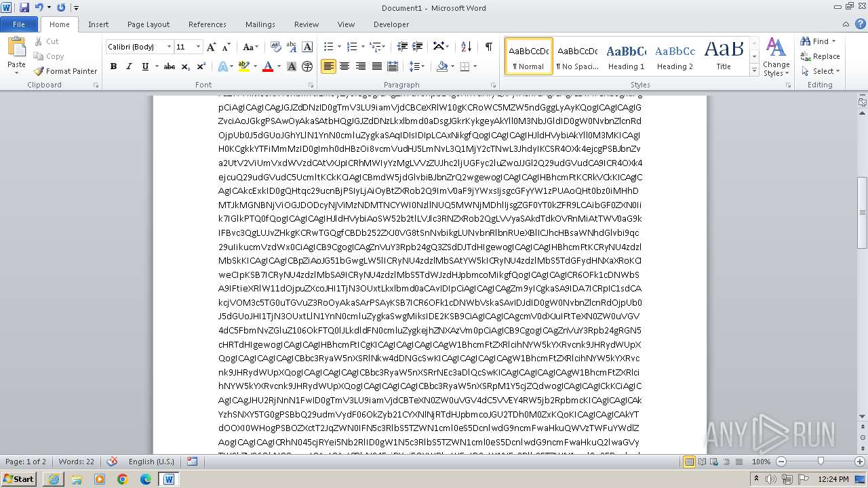Image resolution: width=868 pixels, height=488 pixels.
Task: Click the Grow Font icon
Action: 211,47
